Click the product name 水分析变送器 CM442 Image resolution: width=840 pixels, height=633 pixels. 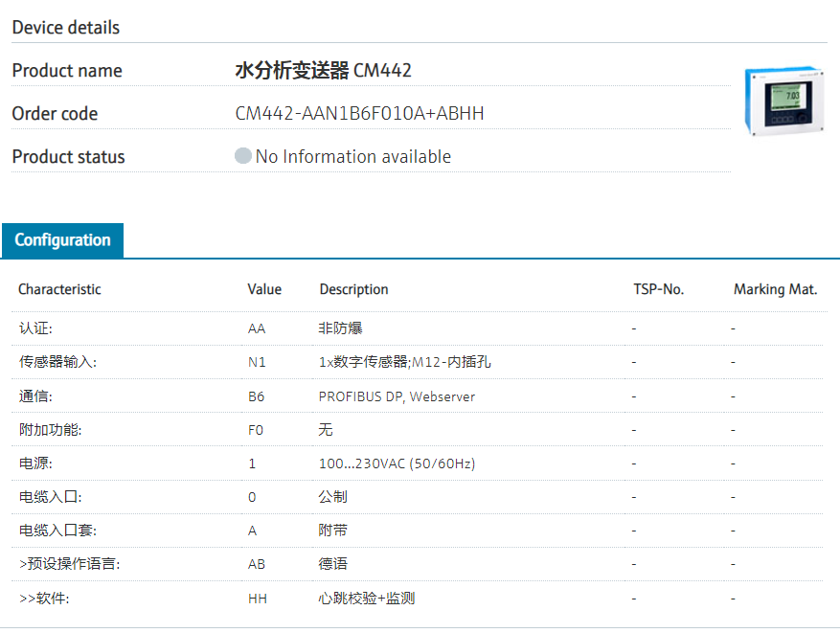[323, 71]
